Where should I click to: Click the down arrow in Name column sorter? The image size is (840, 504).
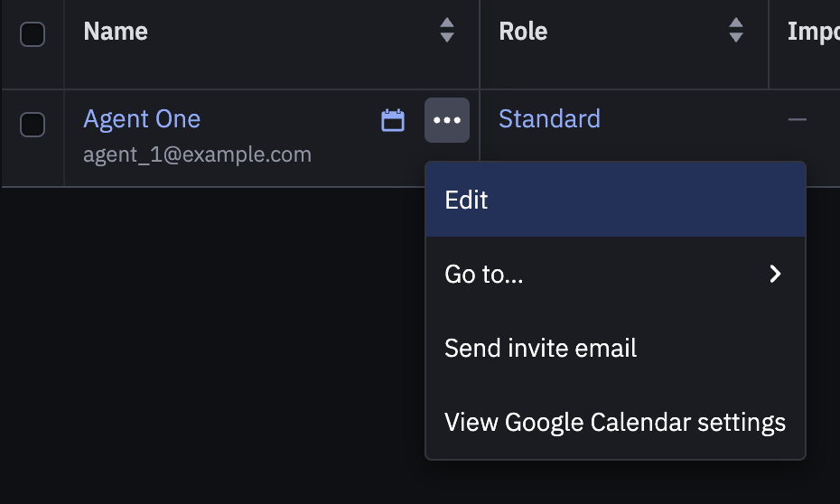coord(447,37)
